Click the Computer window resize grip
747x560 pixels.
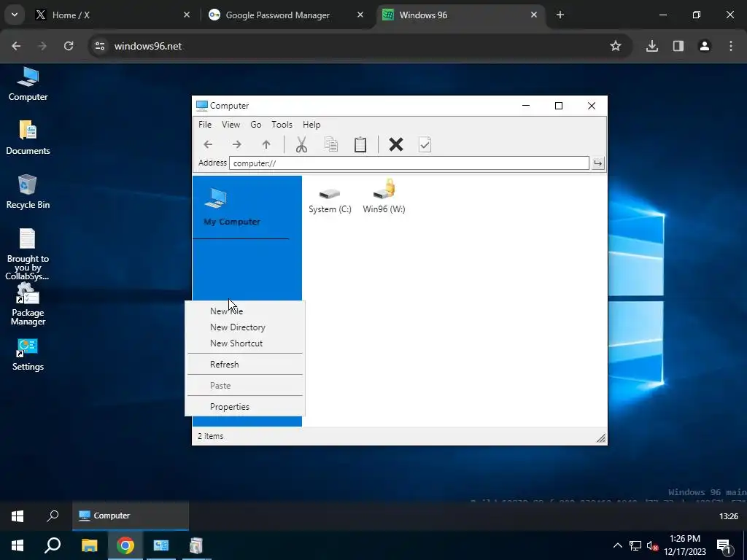[601, 438]
